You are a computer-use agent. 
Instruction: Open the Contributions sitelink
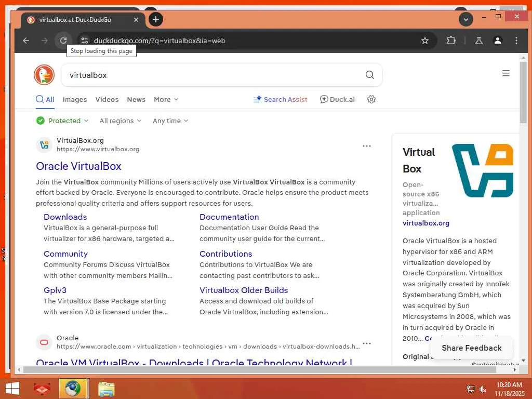point(225,254)
